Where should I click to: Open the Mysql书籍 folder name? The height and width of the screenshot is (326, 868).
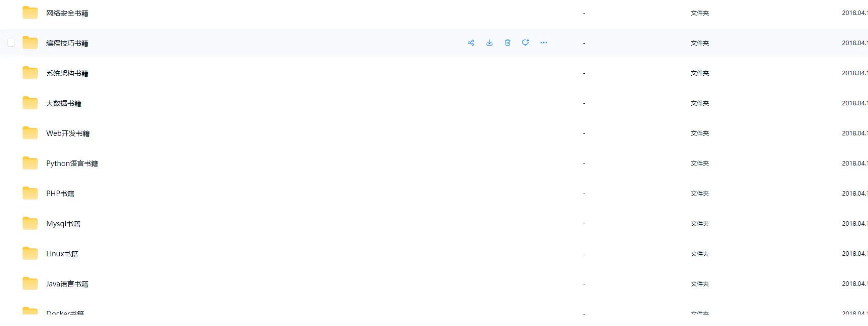(63, 224)
